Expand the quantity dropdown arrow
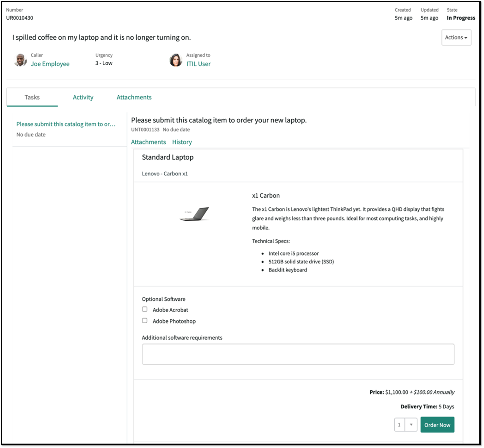This screenshot has height=448, width=484. 411,425
